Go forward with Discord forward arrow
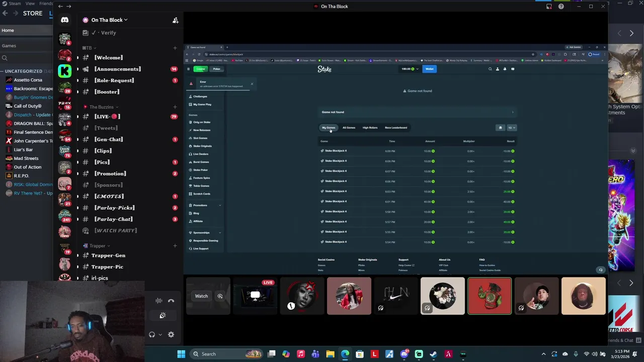This screenshot has height=362, width=644. coord(69,7)
